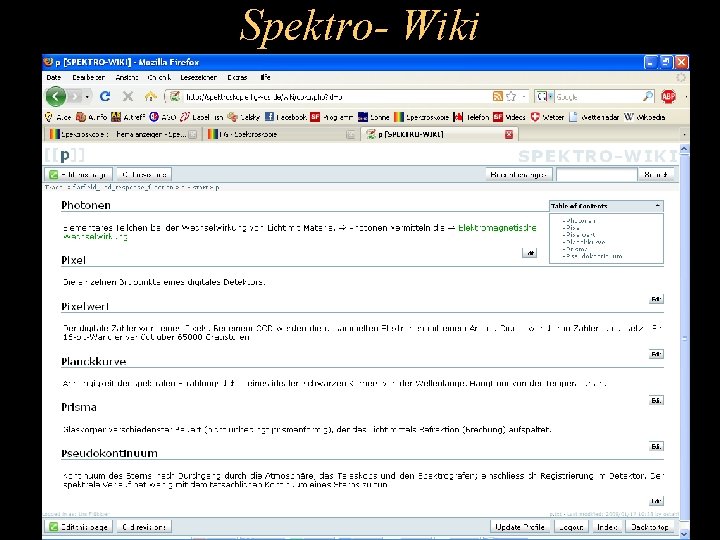Open the Alice bookmark
720x540 pixels.
pyautogui.click(x=58, y=117)
